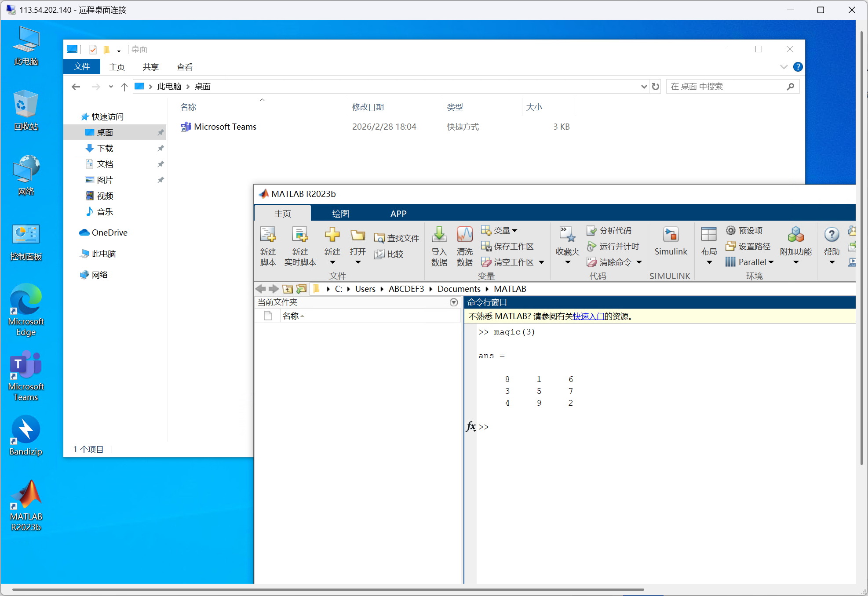Image resolution: width=868 pixels, height=596 pixels.
Task: Click Explorer search box (在 桌面 中搜索)
Action: [733, 87]
